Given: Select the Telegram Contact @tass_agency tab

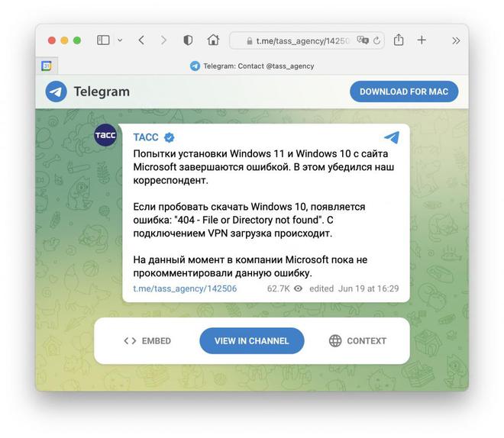Looking at the screenshot, I should (x=252, y=66).
